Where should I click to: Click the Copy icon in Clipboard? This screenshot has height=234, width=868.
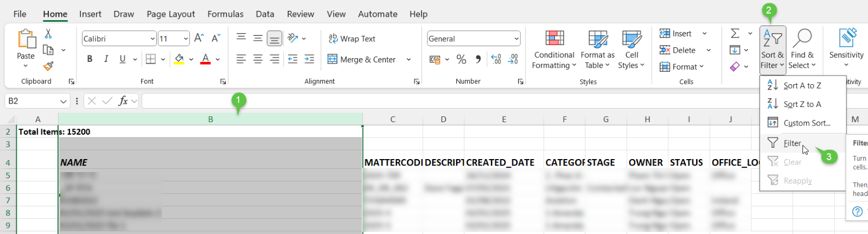[48, 50]
